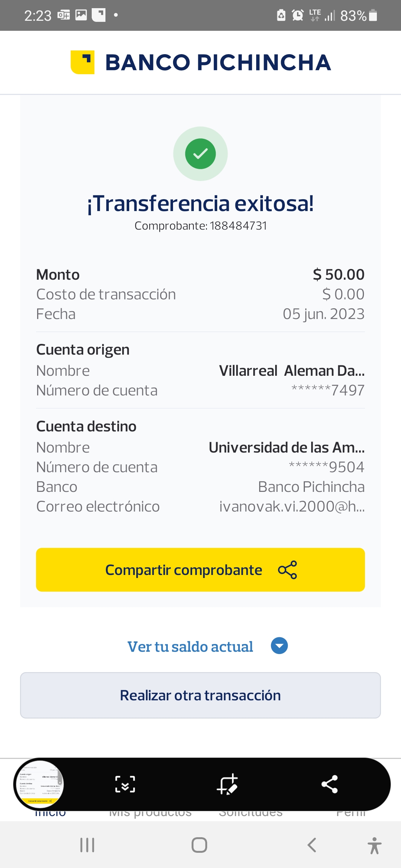Expand the Ver tu saldo actual arrow

[279, 646]
